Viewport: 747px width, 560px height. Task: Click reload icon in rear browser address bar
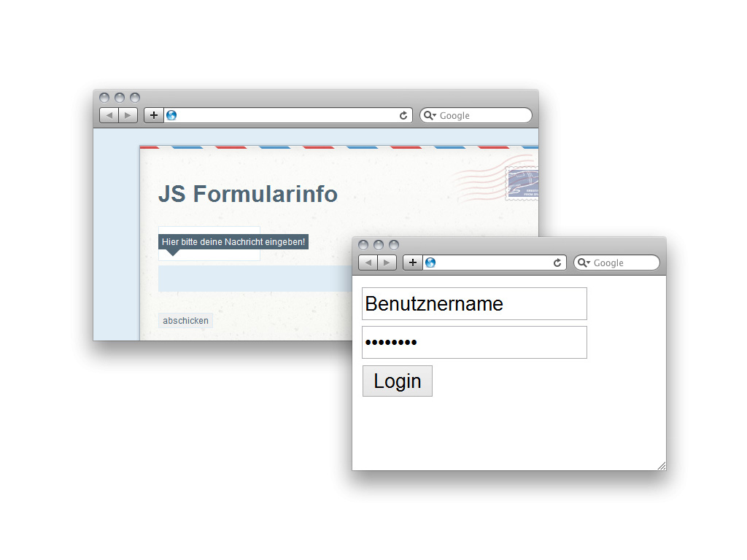(x=403, y=115)
